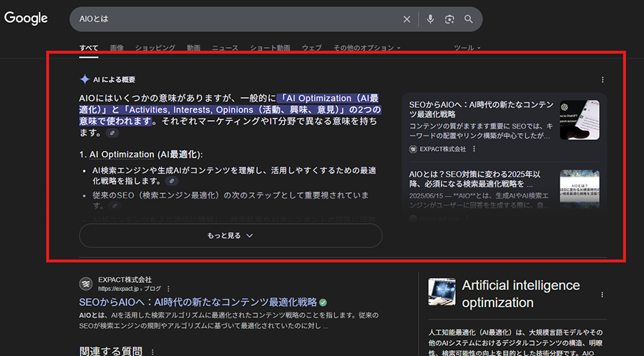This screenshot has width=644, height=356.
Task: Click the Google logo
Action: [x=26, y=18]
